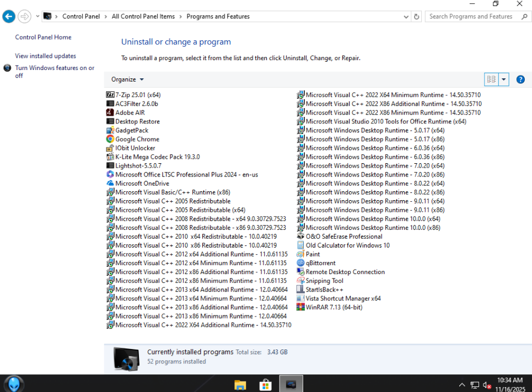The height and width of the screenshot is (392, 532).
Task: Select Visual Studio 2010 Tools for Office Runtime
Action: coord(381,121)
